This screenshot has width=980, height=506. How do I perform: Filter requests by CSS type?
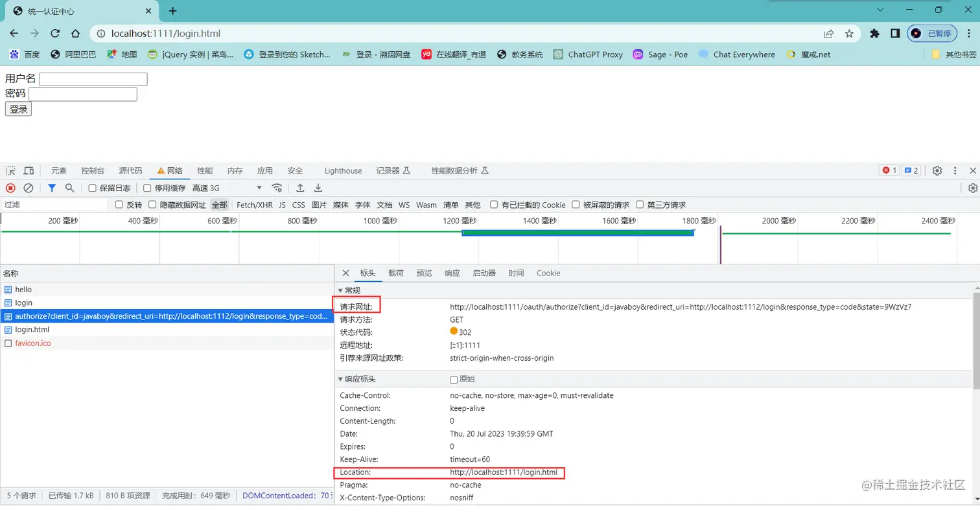[299, 205]
